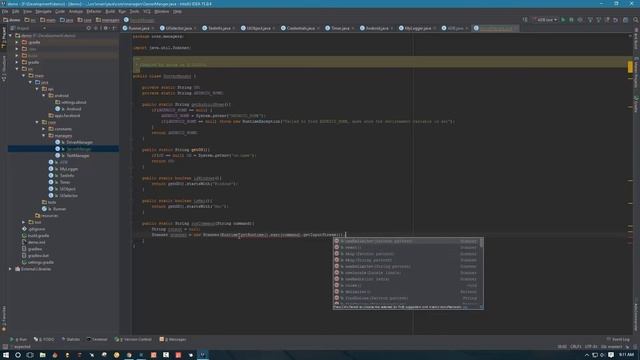
Task: Open the Refactor menu
Action: (93, 11)
